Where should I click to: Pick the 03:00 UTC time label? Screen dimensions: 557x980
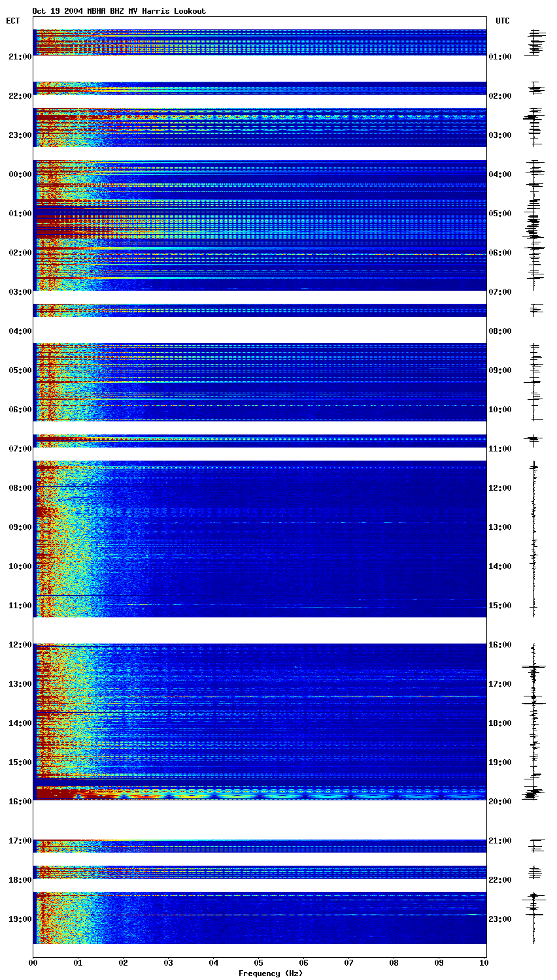500,135
